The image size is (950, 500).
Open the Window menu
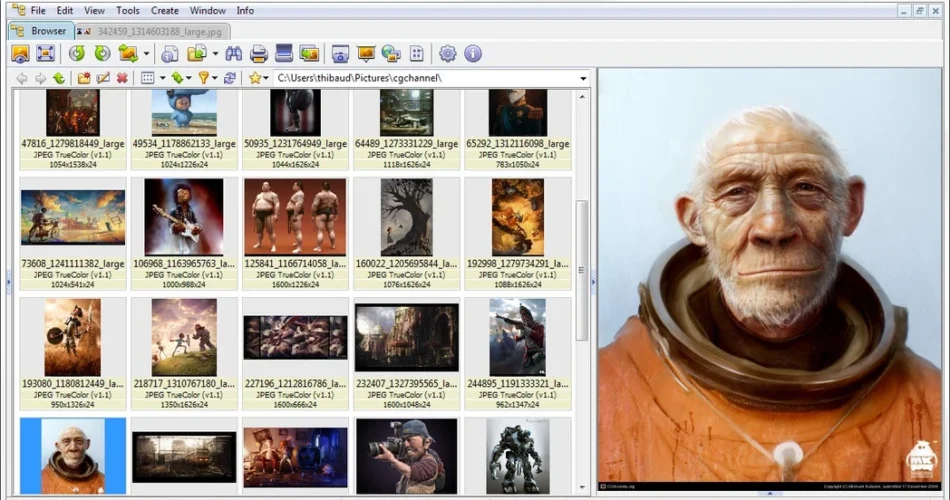(x=207, y=10)
